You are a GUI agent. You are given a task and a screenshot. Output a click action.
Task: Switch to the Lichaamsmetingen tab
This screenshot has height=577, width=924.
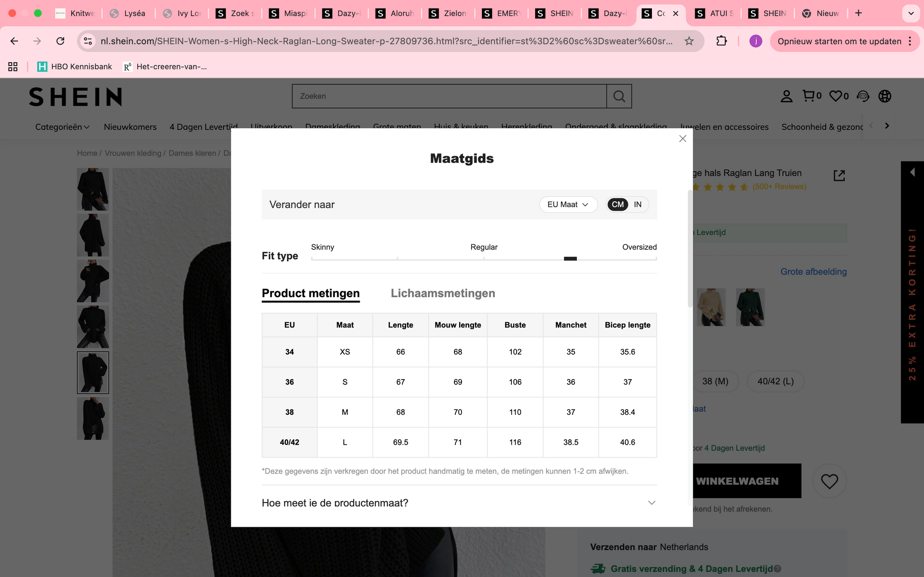443,293
